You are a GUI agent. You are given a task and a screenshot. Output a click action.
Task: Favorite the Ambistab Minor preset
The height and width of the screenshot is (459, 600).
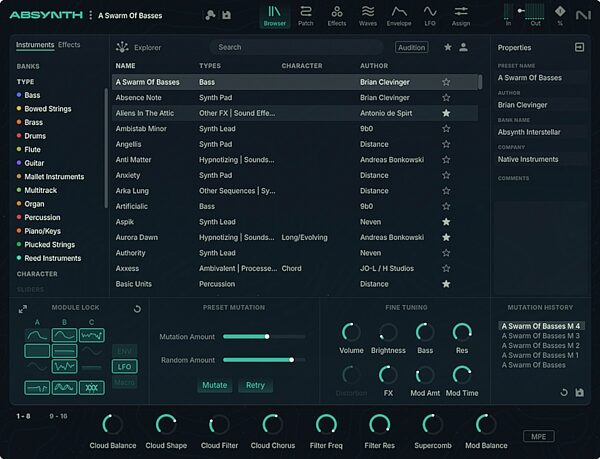point(446,129)
